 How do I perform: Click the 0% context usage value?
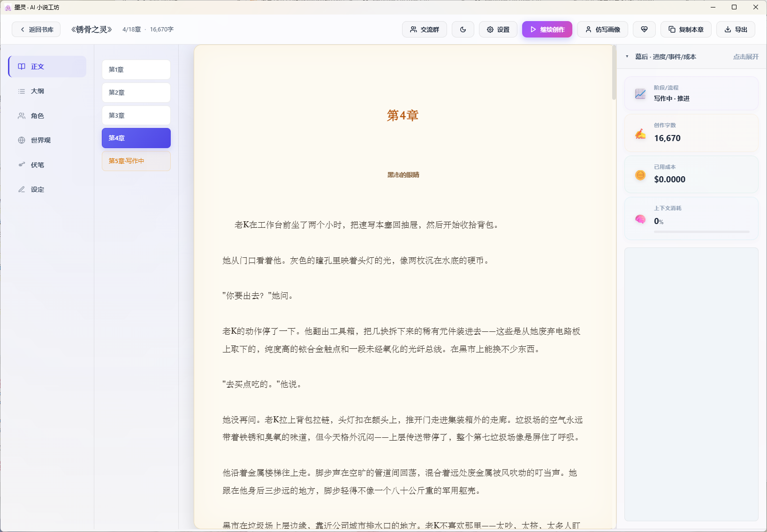pos(659,221)
